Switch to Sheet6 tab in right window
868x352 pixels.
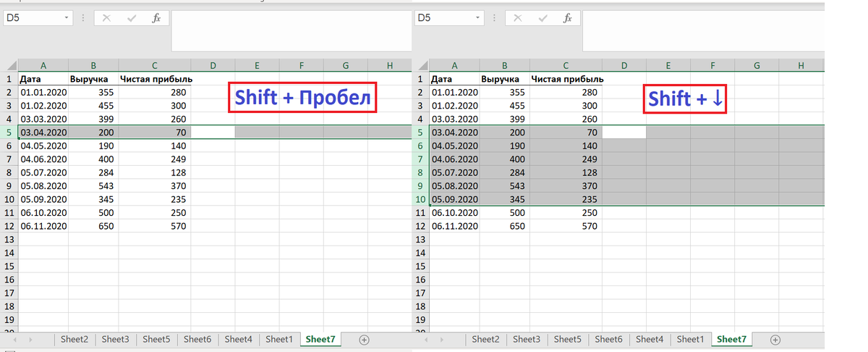pyautogui.click(x=608, y=339)
